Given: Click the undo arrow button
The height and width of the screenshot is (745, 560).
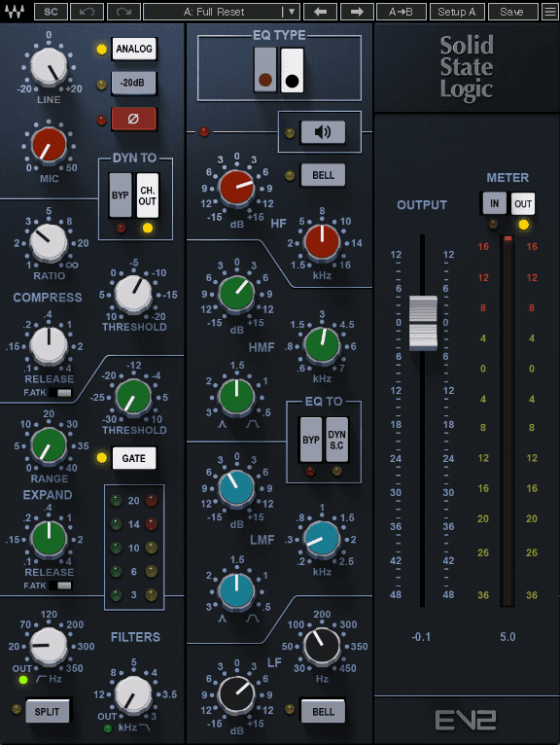Looking at the screenshot, I should (x=87, y=12).
